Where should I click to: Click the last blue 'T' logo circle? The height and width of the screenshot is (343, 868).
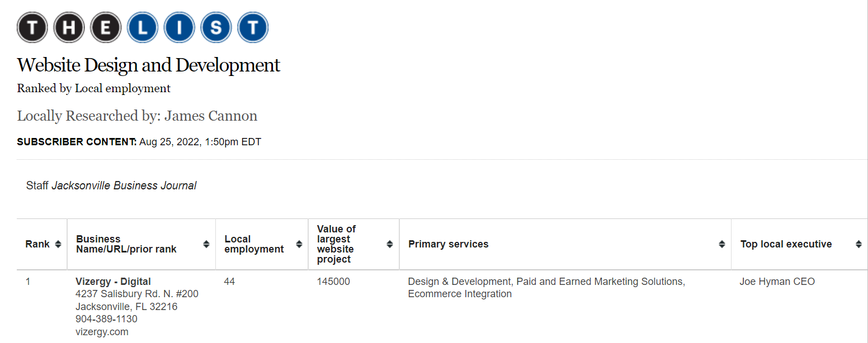(x=253, y=27)
